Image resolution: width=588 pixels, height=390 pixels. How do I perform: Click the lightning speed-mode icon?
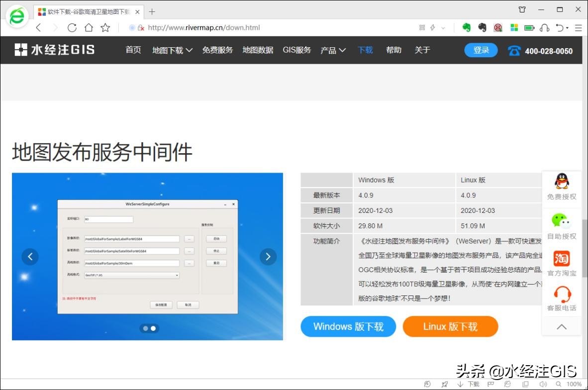pyautogui.click(x=432, y=27)
